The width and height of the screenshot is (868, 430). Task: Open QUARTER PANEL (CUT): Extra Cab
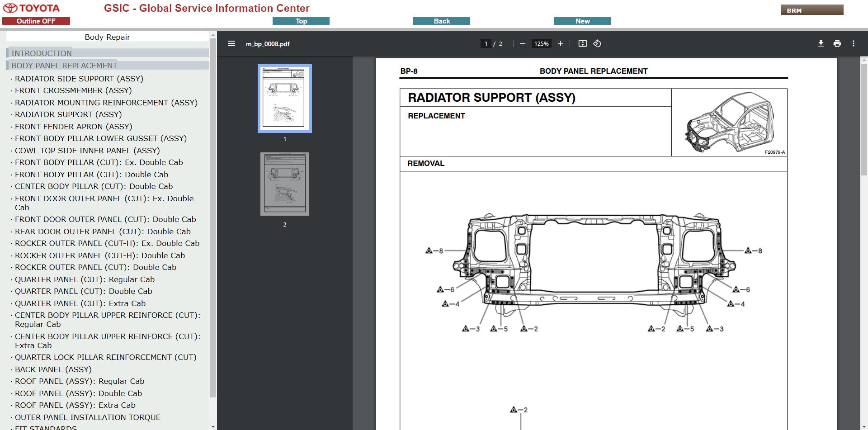(x=80, y=303)
